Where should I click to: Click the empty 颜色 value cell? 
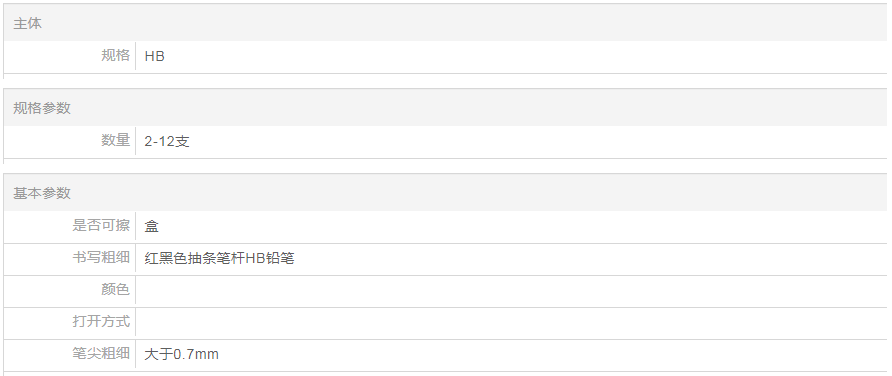[511, 291]
